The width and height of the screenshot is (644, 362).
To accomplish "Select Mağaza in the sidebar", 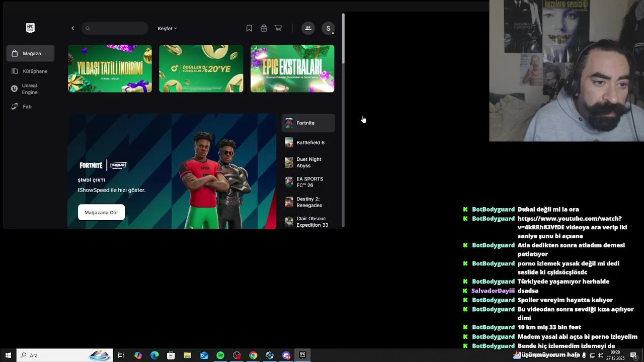I will 30,53.
